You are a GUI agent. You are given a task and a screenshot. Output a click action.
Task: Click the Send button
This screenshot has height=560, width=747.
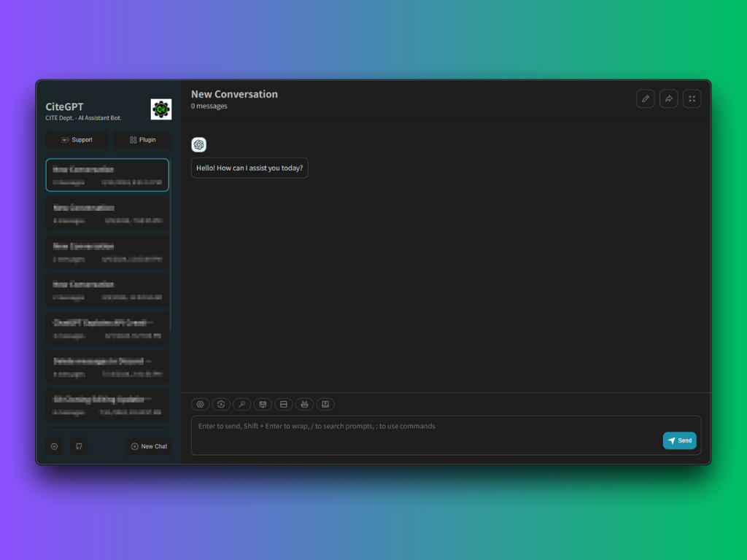pyautogui.click(x=680, y=440)
